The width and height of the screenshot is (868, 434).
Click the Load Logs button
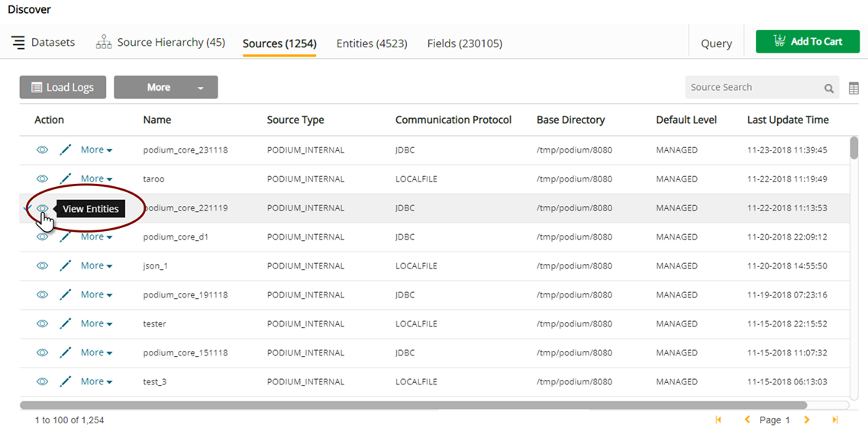(x=63, y=88)
